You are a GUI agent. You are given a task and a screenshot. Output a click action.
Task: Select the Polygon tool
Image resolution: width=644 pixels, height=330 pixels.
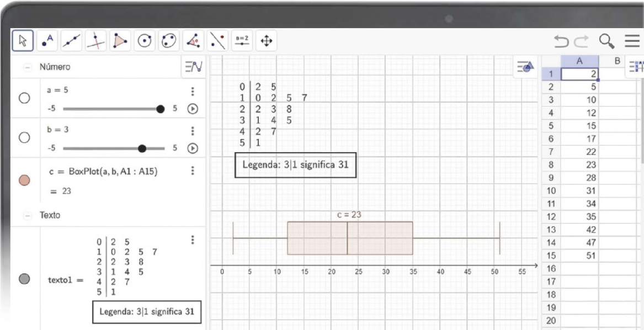(120, 41)
